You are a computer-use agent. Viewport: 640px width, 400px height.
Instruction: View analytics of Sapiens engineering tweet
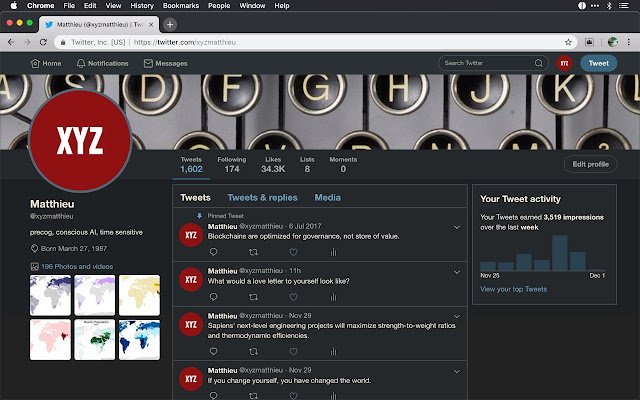coord(333,351)
